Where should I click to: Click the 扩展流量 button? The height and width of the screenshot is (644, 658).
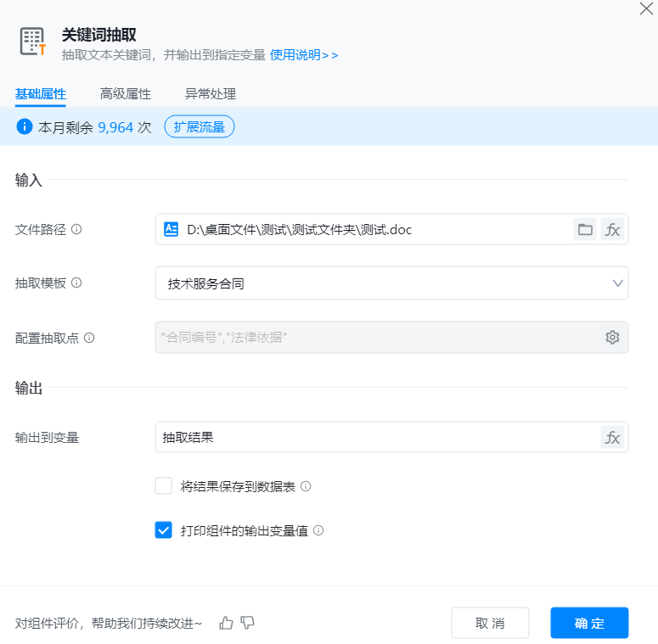click(199, 127)
